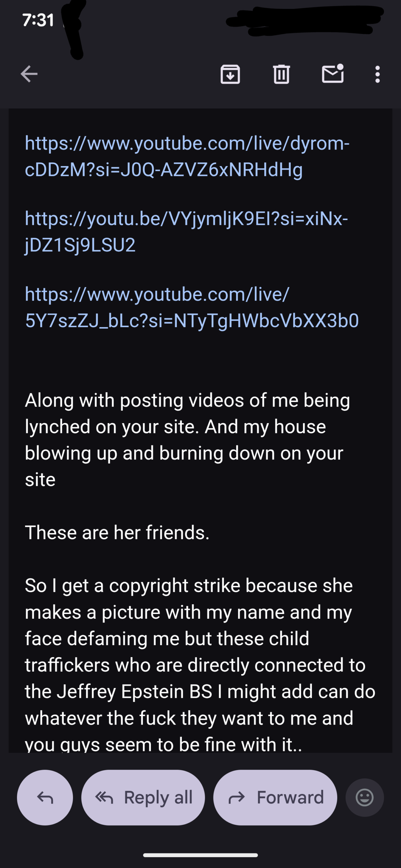Mark this email as unread
Viewport: 401px width, 868px height.
[332, 74]
